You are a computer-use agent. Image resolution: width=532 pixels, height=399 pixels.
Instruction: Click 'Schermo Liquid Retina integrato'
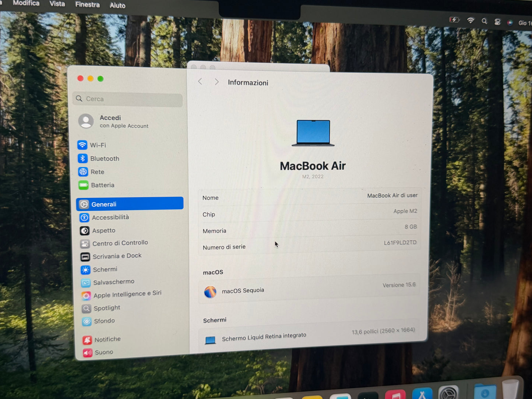click(x=264, y=337)
